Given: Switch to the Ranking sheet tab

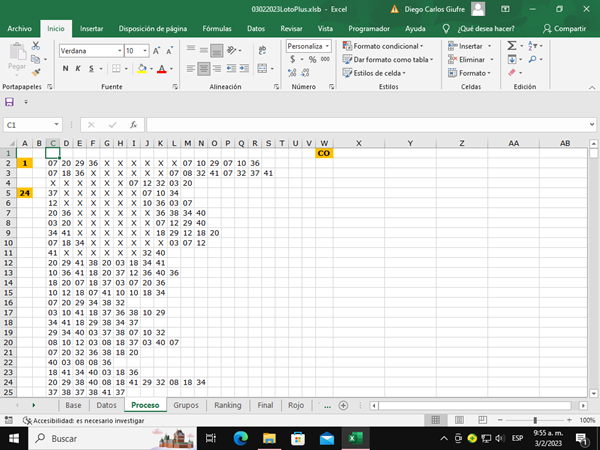Looking at the screenshot, I should coord(227,406).
